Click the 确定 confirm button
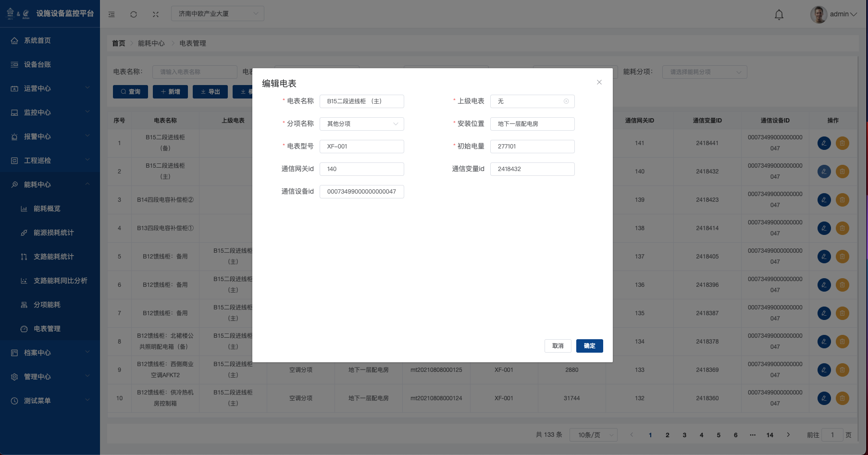The image size is (868, 455). (x=589, y=346)
